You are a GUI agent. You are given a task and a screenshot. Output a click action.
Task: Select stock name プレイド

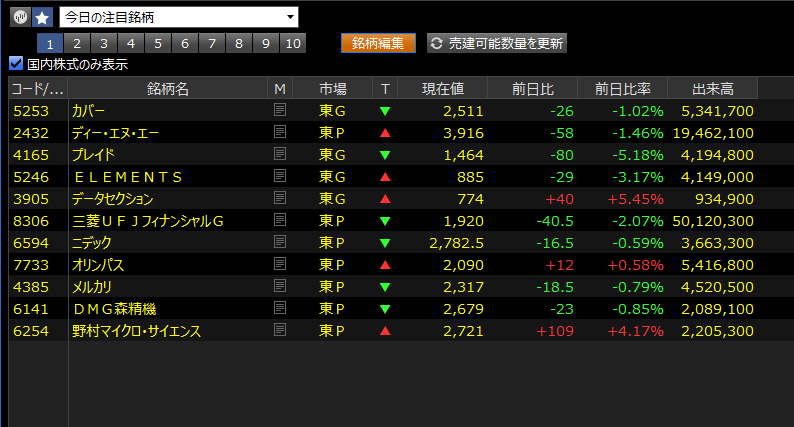[x=93, y=155]
